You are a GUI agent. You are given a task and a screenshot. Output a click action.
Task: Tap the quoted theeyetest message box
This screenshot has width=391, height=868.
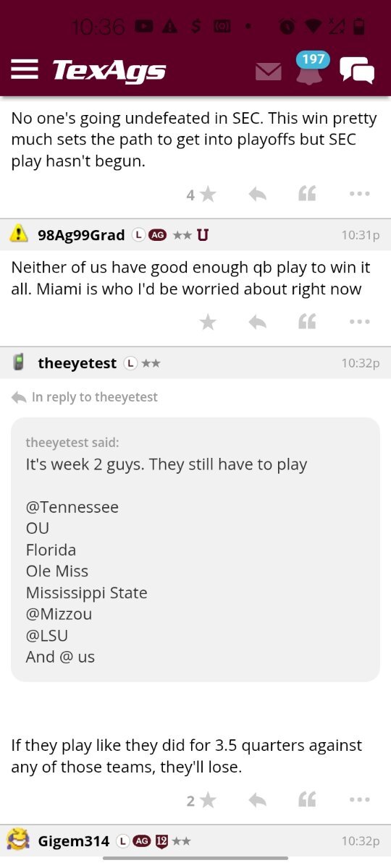click(x=195, y=549)
